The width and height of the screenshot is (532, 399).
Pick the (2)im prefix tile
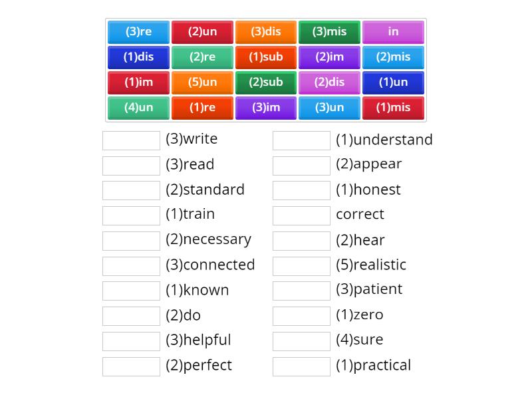pyautogui.click(x=330, y=57)
